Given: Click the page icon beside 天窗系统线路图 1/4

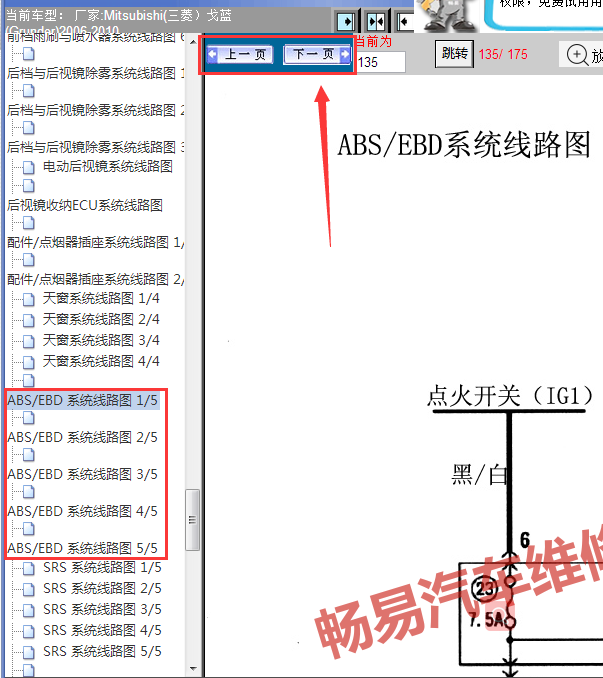Looking at the screenshot, I should point(29,299).
